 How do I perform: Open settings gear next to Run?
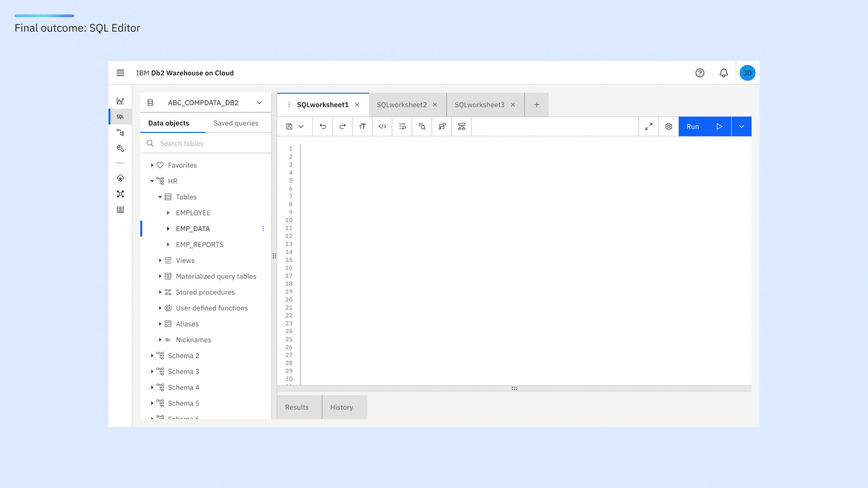pos(668,127)
